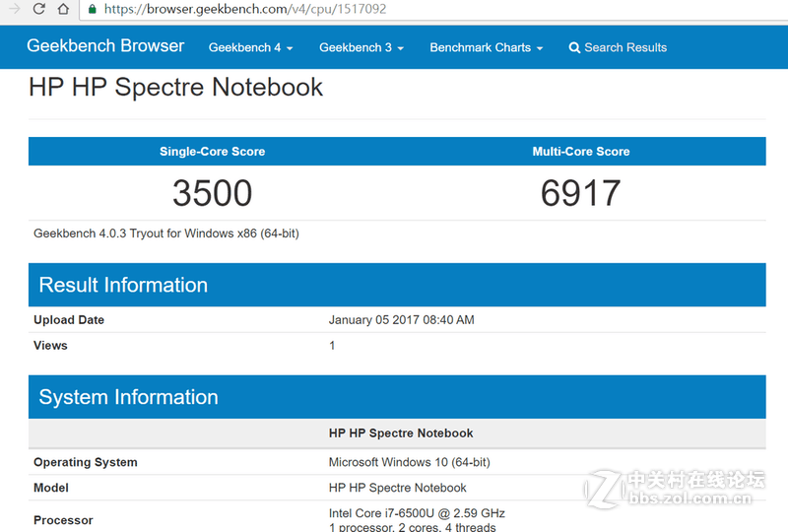Click the Upload Date label

pos(69,320)
